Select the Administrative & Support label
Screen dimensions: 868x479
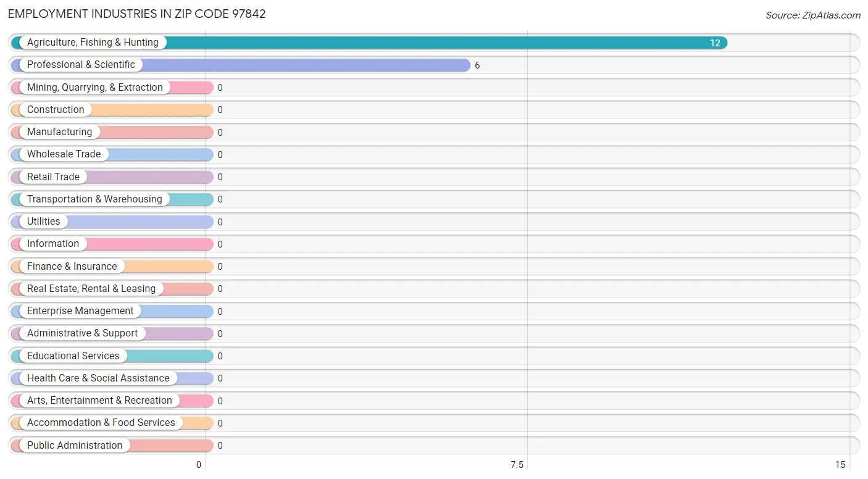click(82, 333)
